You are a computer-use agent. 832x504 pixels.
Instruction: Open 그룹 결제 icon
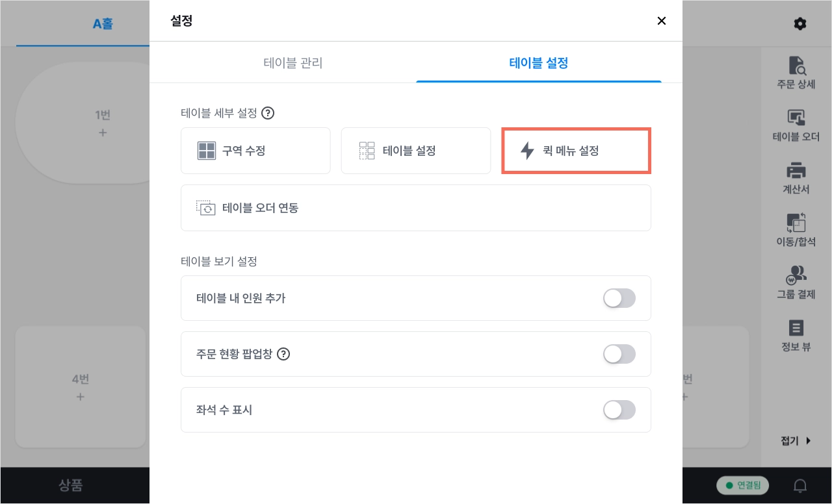pos(796,283)
